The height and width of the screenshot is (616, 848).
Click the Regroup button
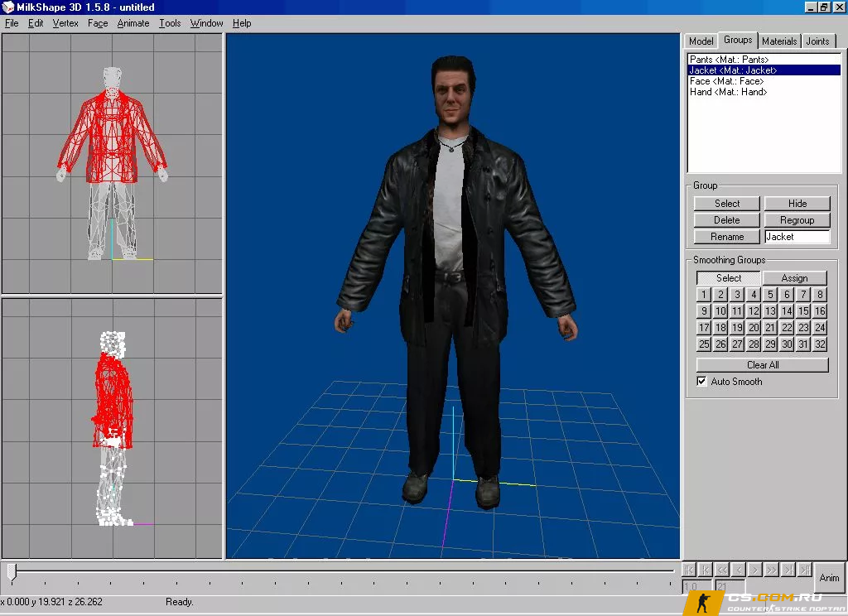point(797,220)
